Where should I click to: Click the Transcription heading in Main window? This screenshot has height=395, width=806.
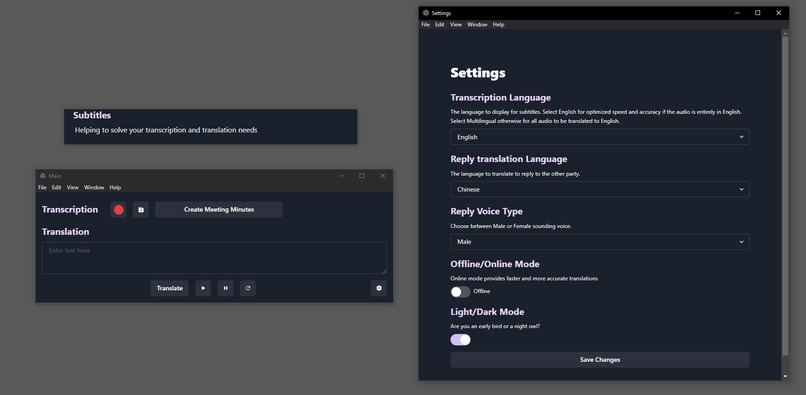pos(70,210)
